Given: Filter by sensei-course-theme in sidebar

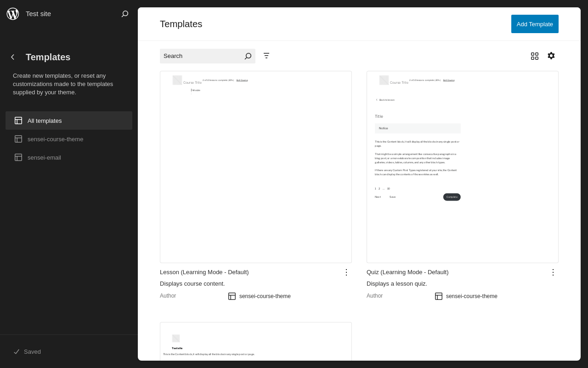Looking at the screenshot, I should click(69, 139).
